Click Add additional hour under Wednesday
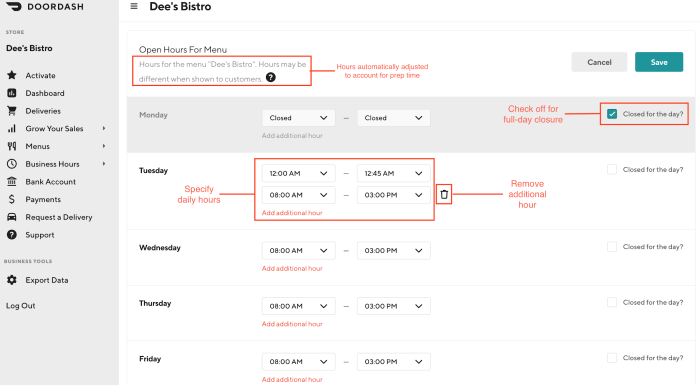 [292, 268]
